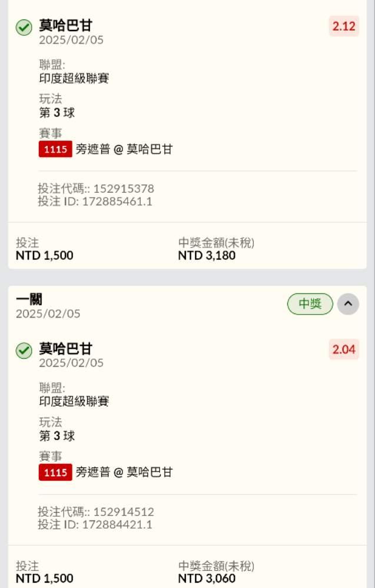Viewport: 375px width, 588px height.
Task: Open 旁遮普 @ 莫哈巴甘 match in 2.04 card
Action: 124,472
